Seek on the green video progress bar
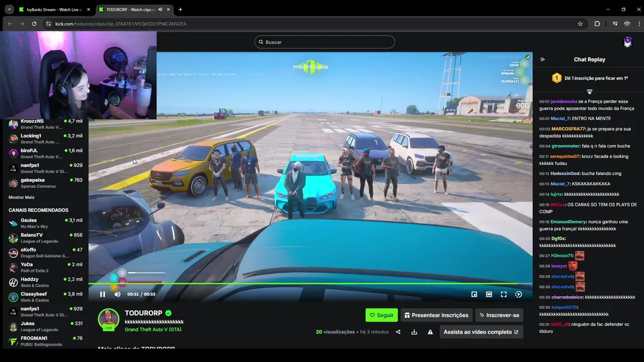Image resolution: width=644 pixels, height=362 pixels. tap(310, 284)
